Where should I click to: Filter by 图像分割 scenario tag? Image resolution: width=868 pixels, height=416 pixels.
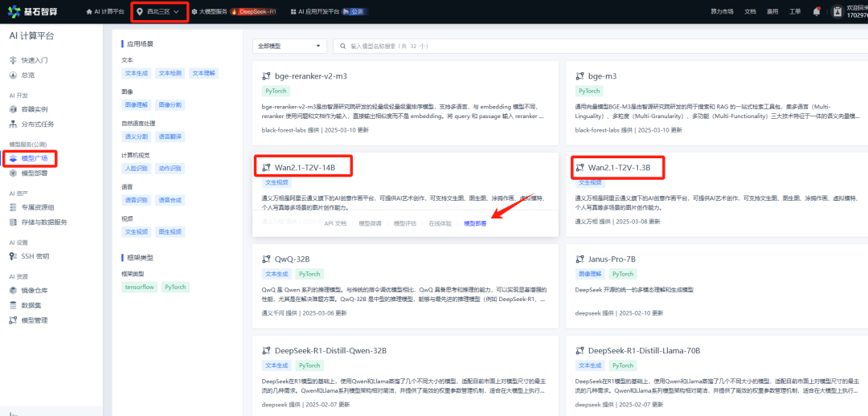click(x=170, y=104)
